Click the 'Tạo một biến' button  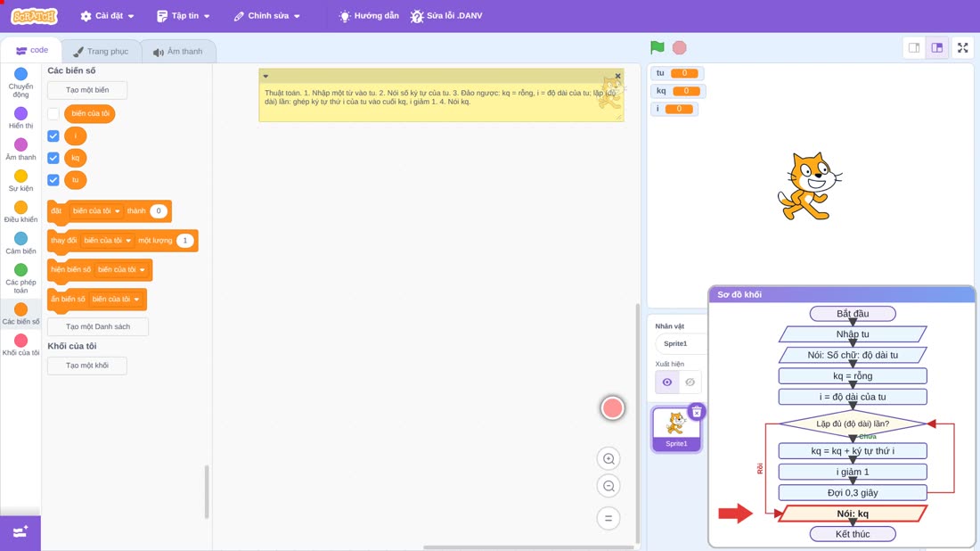tap(87, 90)
